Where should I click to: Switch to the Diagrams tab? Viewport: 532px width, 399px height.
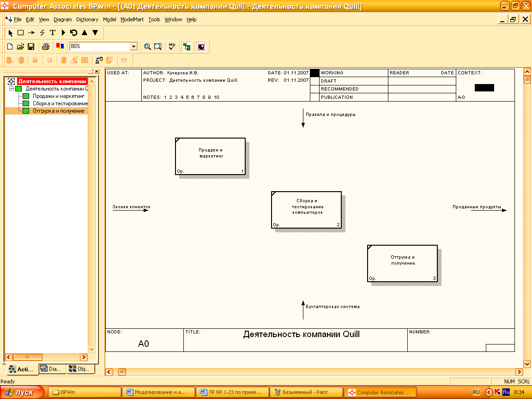pyautogui.click(x=53, y=369)
